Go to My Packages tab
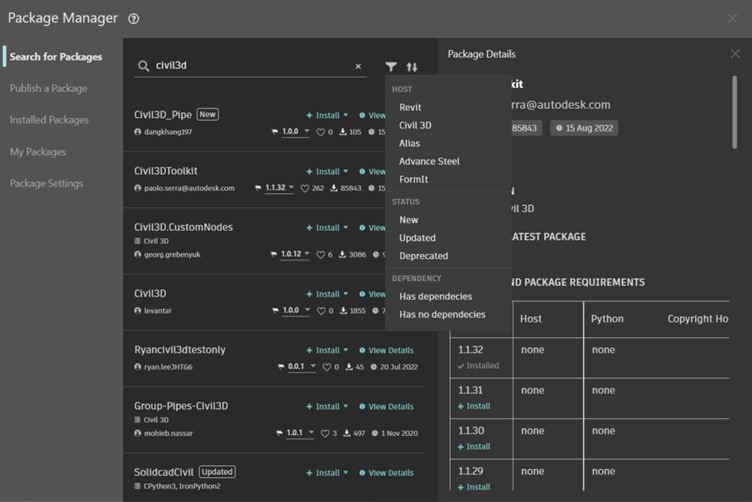752x502 pixels. click(38, 152)
